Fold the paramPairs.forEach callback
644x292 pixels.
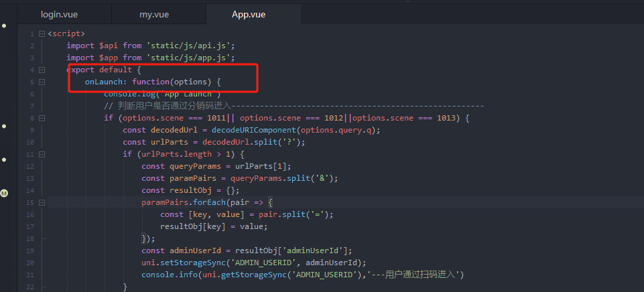[42, 202]
